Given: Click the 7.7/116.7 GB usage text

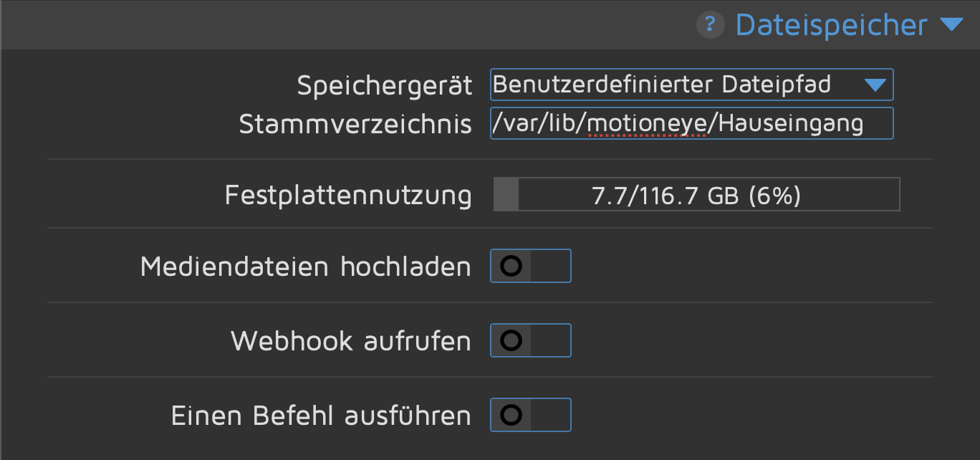Looking at the screenshot, I should coord(696,195).
